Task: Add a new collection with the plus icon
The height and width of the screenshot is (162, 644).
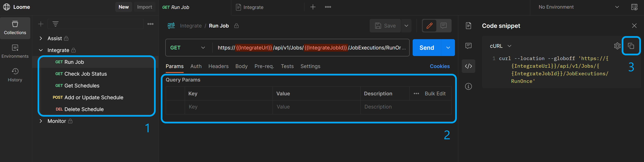Action: pos(41,24)
